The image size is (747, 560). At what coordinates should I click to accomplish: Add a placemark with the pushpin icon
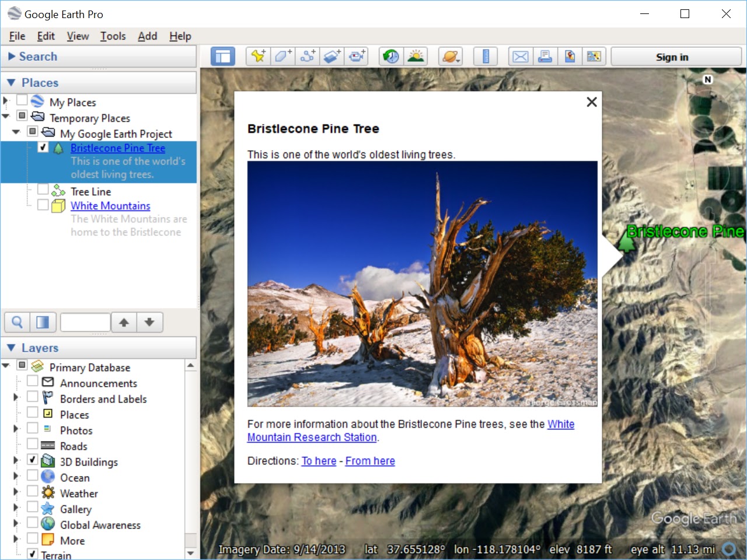[258, 57]
